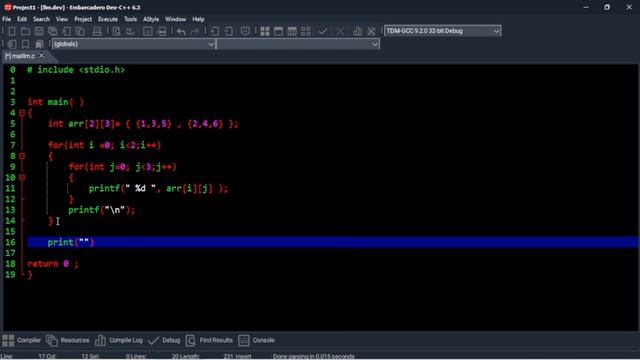Collapse the main function fold on line 4
Viewport: 640px width, 360px height.
coord(22,113)
